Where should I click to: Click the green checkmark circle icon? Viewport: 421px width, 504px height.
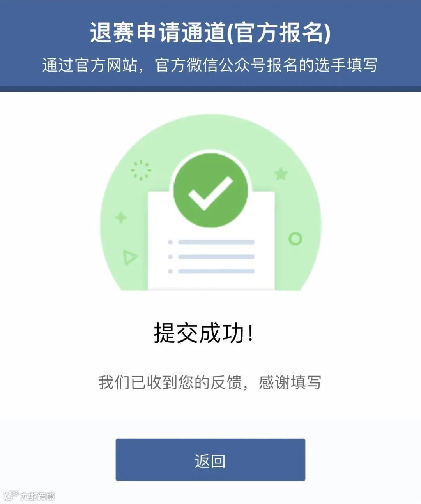[210, 190]
